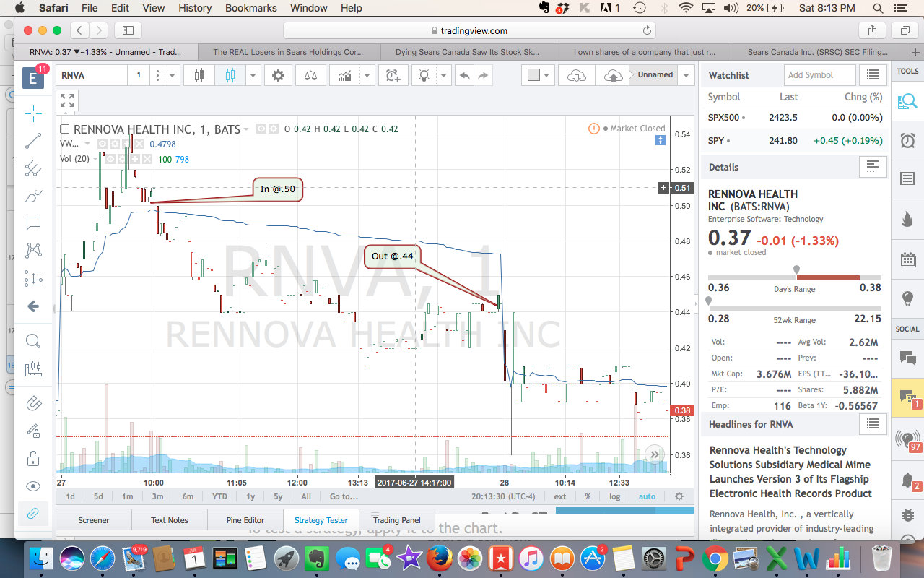Click the back arrow in left toolbar
Image resolution: width=924 pixels, height=578 pixels.
[33, 306]
